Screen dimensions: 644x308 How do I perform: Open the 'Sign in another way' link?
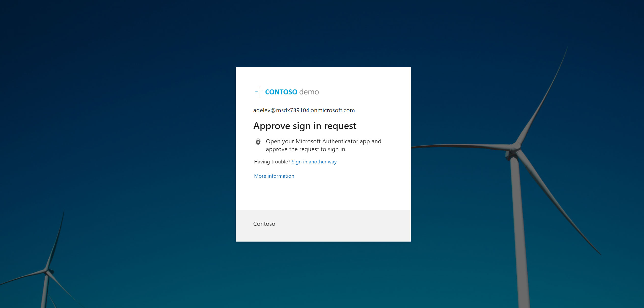tap(314, 162)
